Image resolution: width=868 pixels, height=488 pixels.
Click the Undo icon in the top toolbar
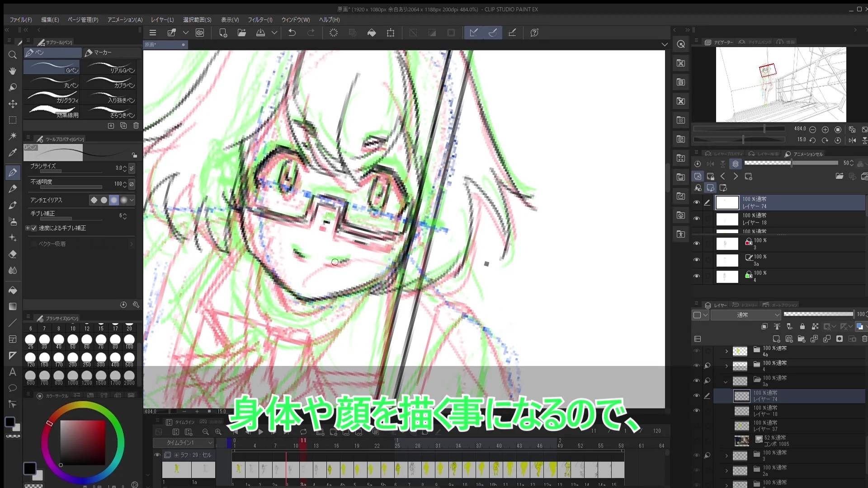[292, 33]
